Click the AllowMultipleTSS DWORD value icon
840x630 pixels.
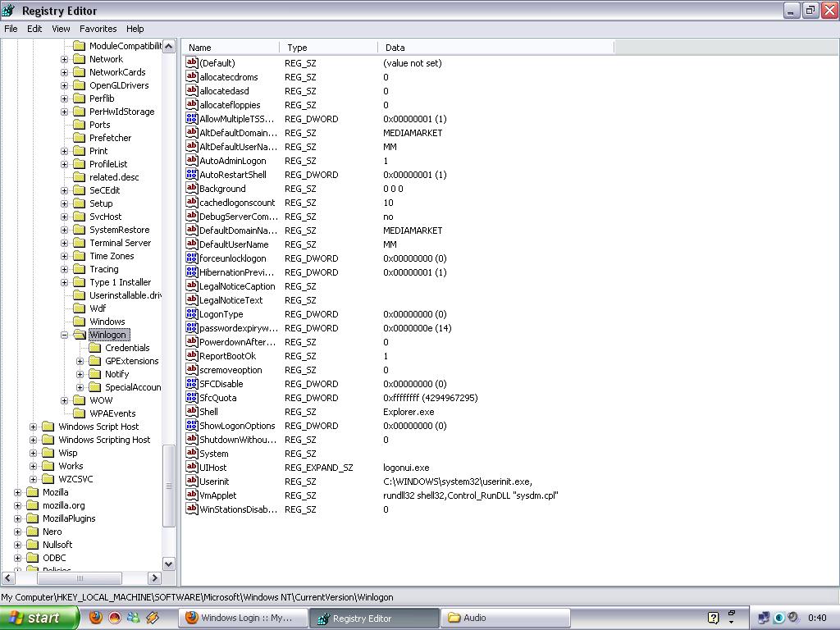(192, 118)
